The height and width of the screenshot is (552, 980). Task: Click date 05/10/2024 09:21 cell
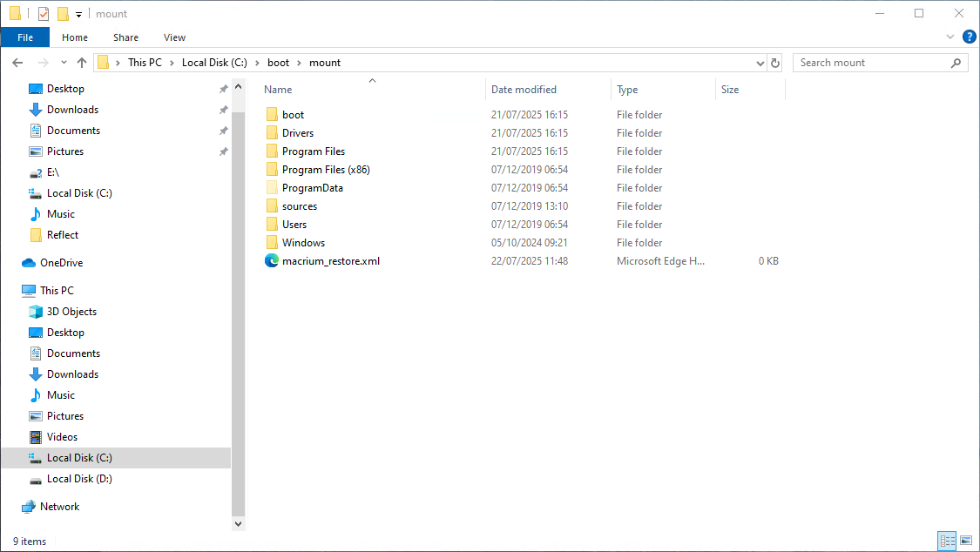click(x=530, y=242)
